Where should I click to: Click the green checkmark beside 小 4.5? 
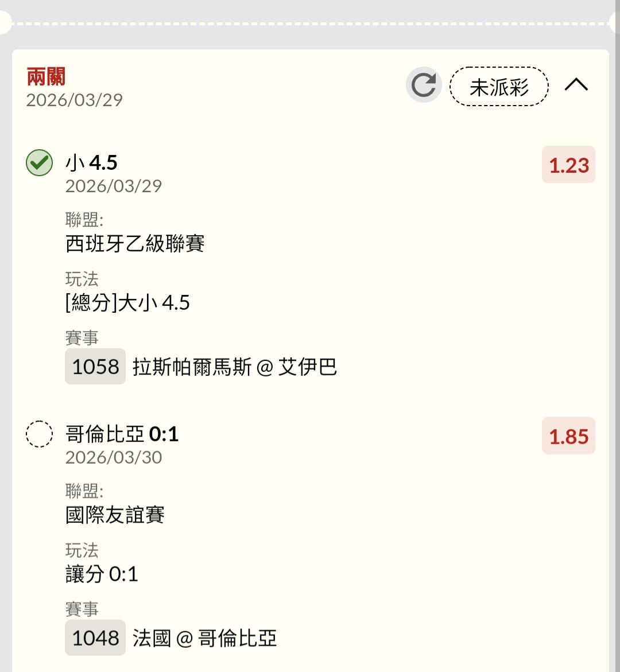39,163
